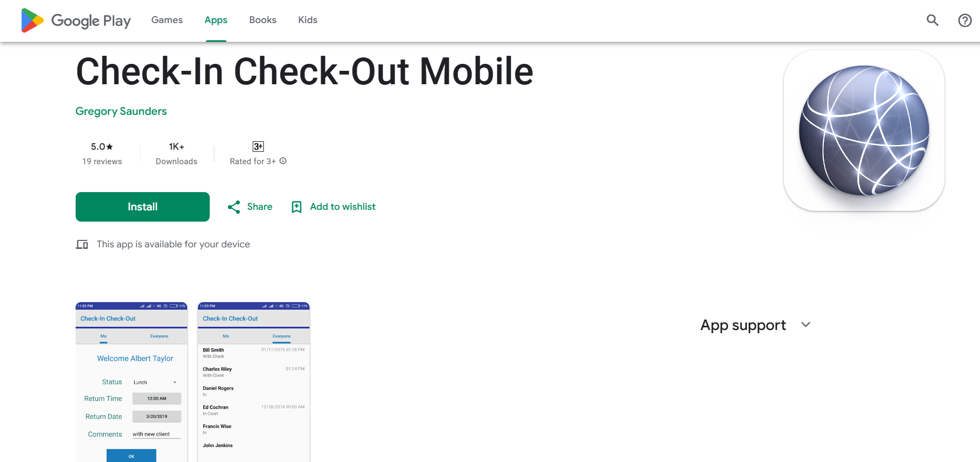Switch to the Games tab
The width and height of the screenshot is (980, 462).
(167, 20)
